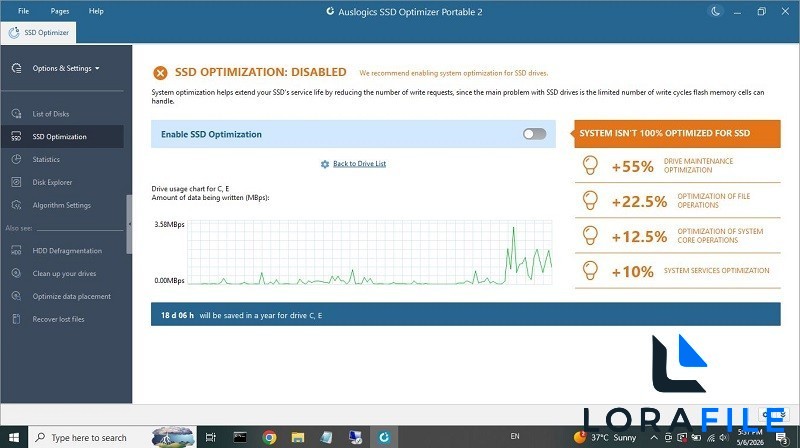Click the 18 d 06 h savings bar
The image size is (800, 448).
pyautogui.click(x=466, y=315)
